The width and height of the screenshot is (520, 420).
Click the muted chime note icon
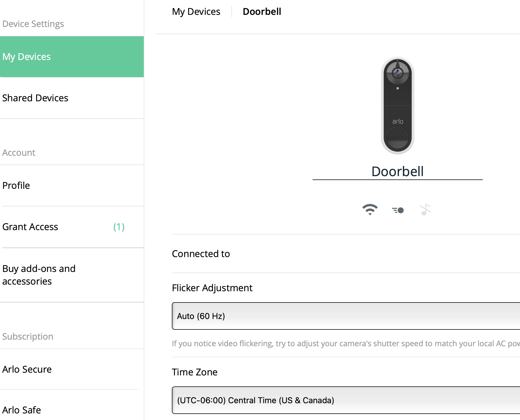[425, 210]
